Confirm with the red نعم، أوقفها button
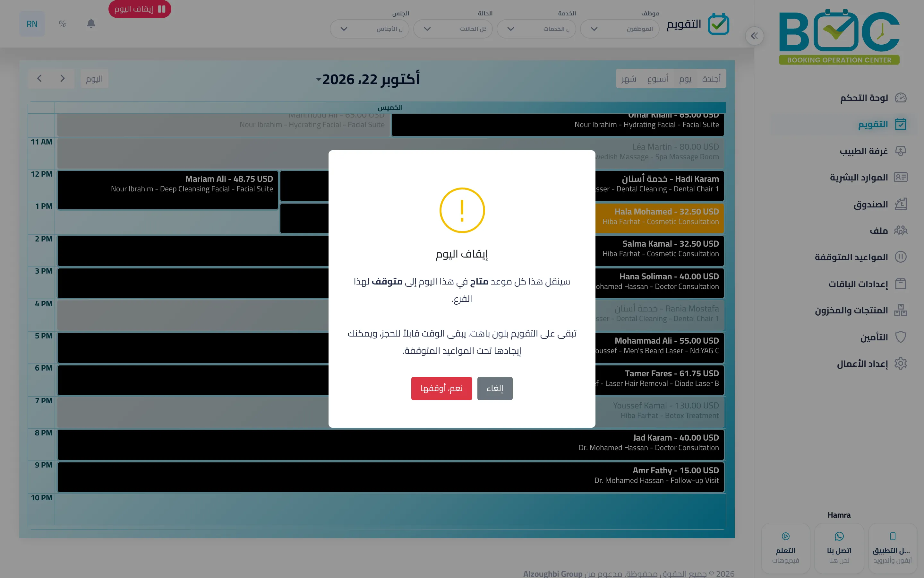 coord(441,389)
